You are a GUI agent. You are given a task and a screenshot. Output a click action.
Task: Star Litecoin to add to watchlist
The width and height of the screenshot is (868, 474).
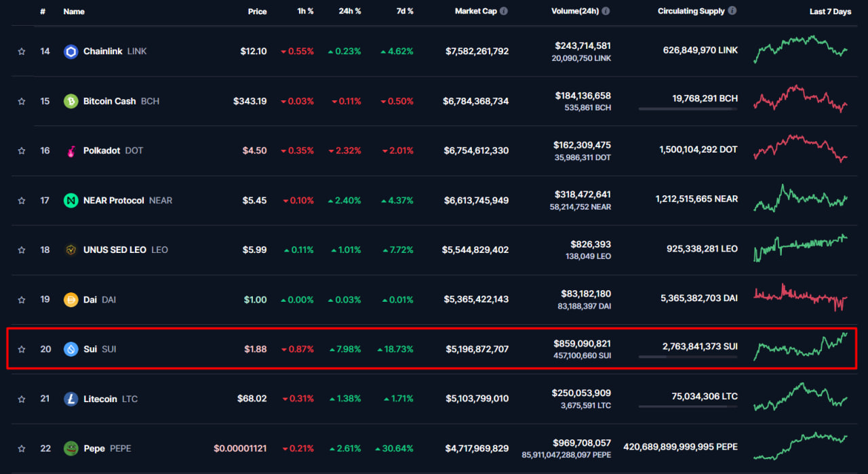click(x=22, y=399)
